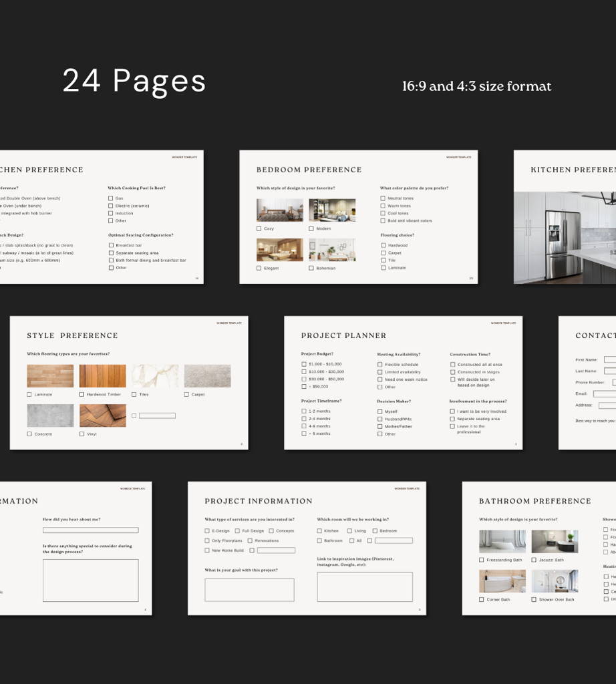Check I want to be very involved
The width and height of the screenshot is (616, 684).
click(452, 411)
